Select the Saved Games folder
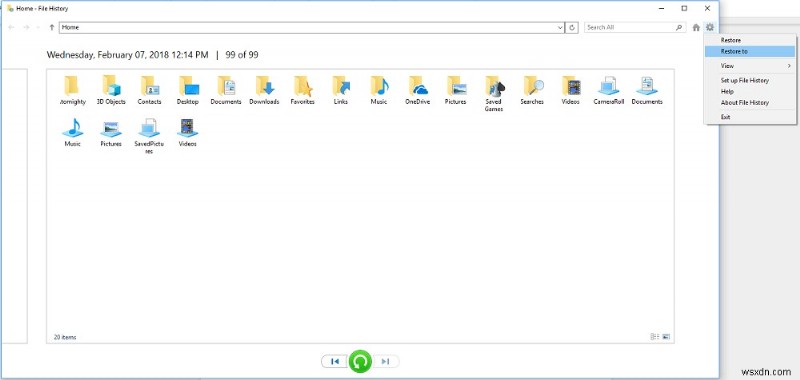 (494, 94)
